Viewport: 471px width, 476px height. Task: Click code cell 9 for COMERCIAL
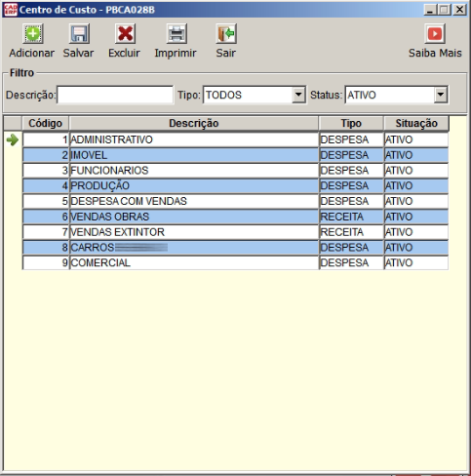pyautogui.click(x=46, y=262)
